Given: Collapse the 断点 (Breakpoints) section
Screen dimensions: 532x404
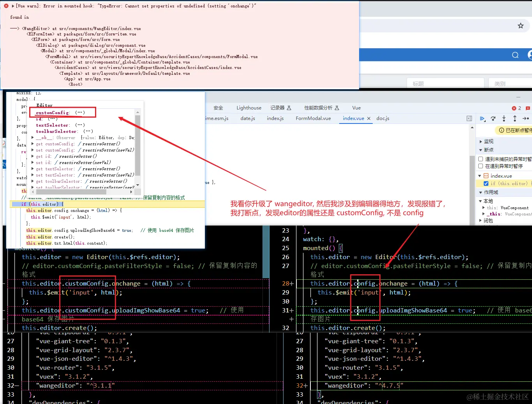Looking at the screenshot, I should (480, 150).
